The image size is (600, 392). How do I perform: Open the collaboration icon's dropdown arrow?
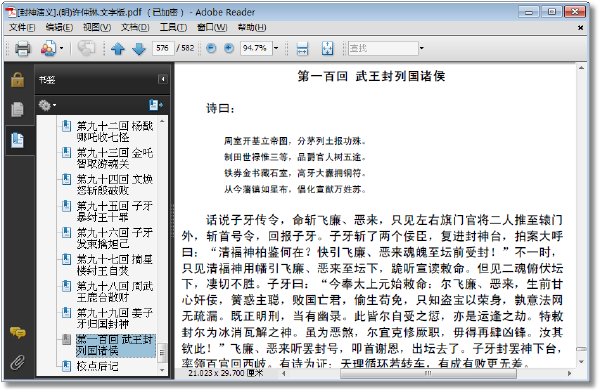[x=62, y=48]
